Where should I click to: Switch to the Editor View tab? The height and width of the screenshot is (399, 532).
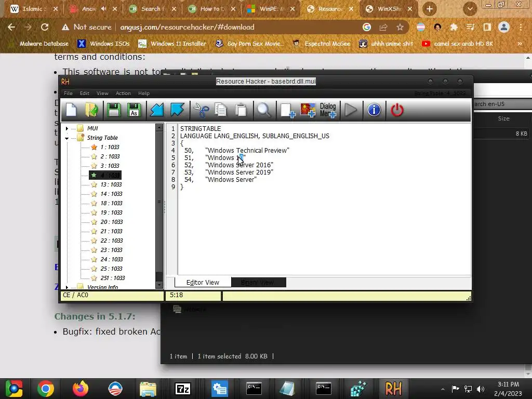(x=203, y=282)
